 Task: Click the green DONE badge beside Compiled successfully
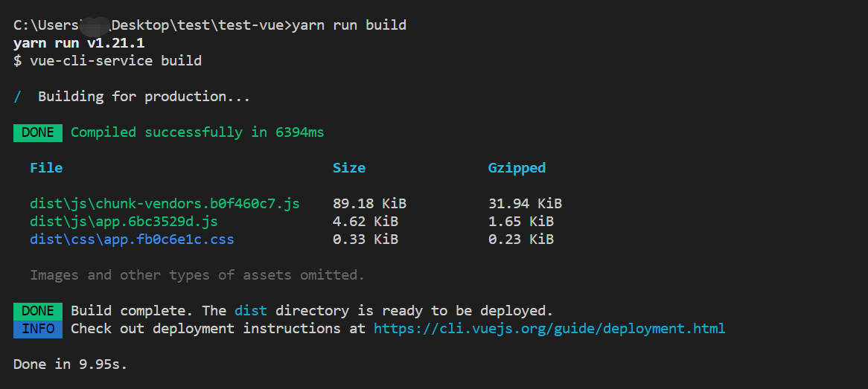coord(38,133)
